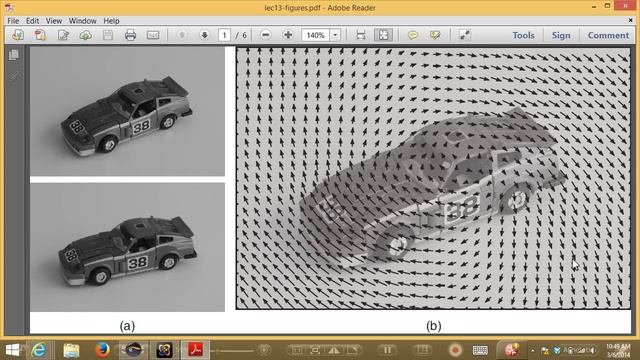The image size is (640, 360).
Task: Open the Help menu
Action: (111, 21)
